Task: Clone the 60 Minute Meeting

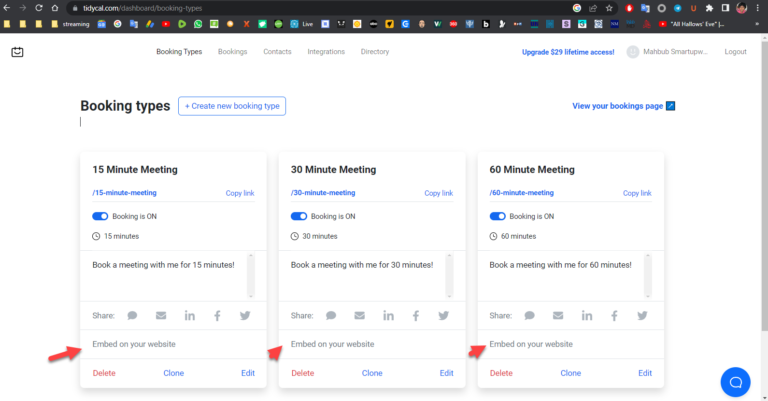Action: click(571, 373)
